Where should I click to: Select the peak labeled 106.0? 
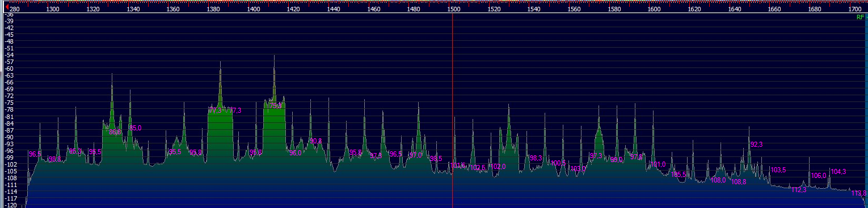pos(819,176)
